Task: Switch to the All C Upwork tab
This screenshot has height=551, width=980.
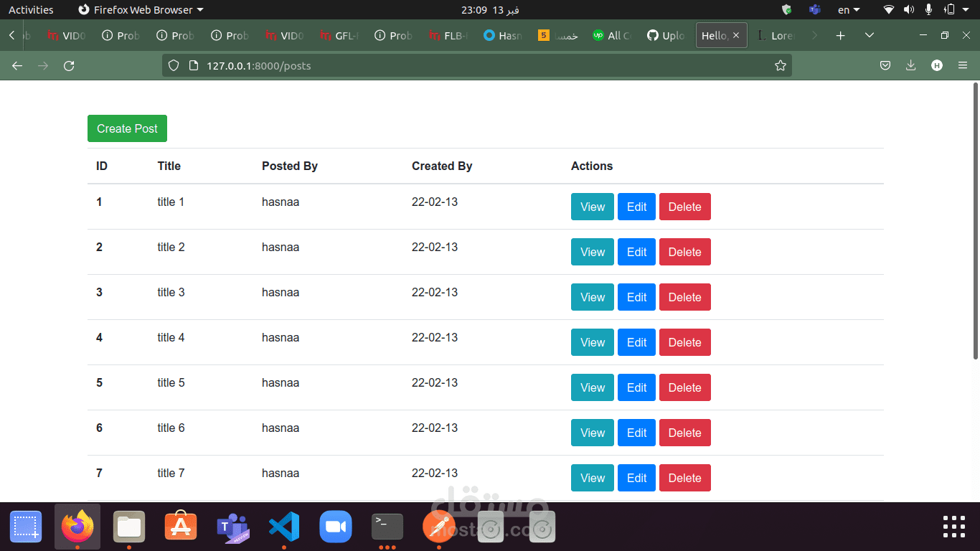Action: point(611,35)
